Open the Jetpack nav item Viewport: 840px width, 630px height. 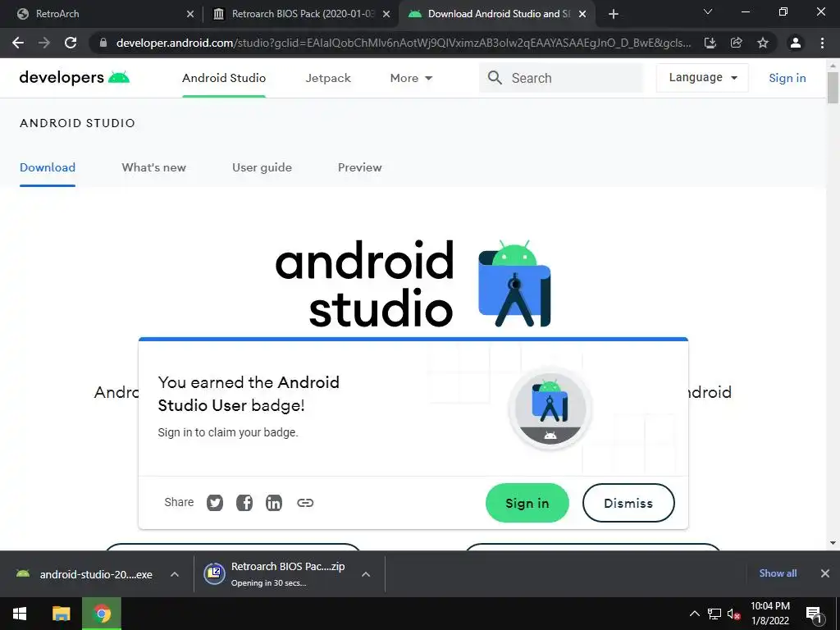pos(328,78)
